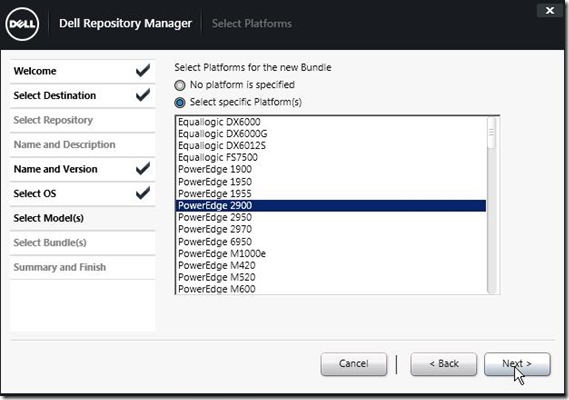
Task: Close the Dell Repository Manager window
Action: point(550,11)
